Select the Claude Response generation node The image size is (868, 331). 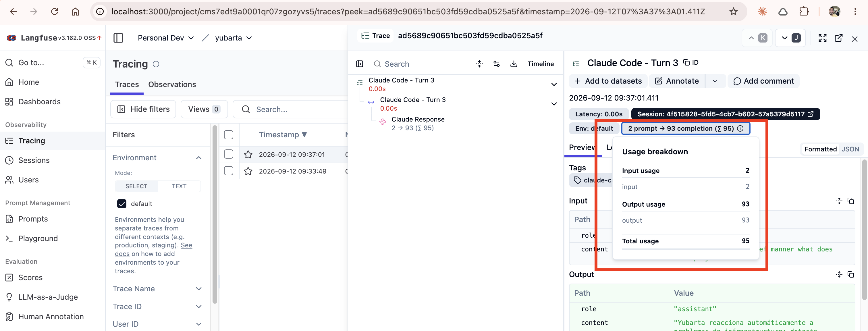click(x=418, y=123)
